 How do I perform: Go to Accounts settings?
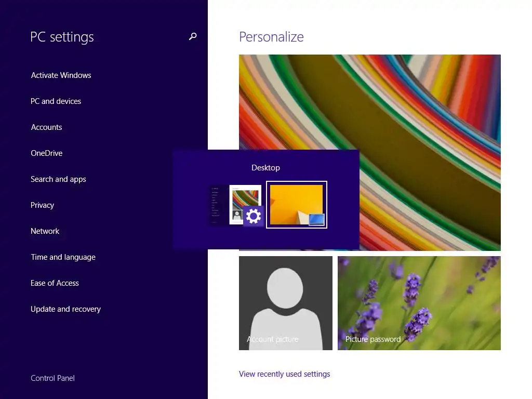click(46, 127)
